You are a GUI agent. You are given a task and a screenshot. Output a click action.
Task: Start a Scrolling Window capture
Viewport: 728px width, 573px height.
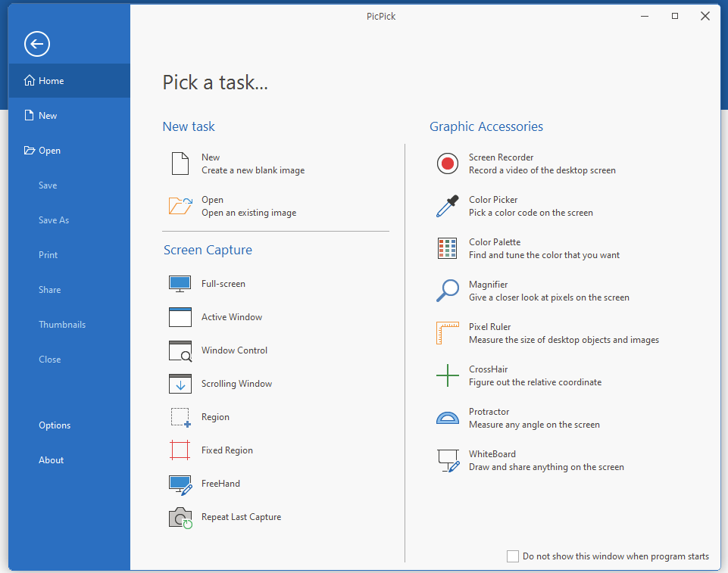tap(236, 384)
